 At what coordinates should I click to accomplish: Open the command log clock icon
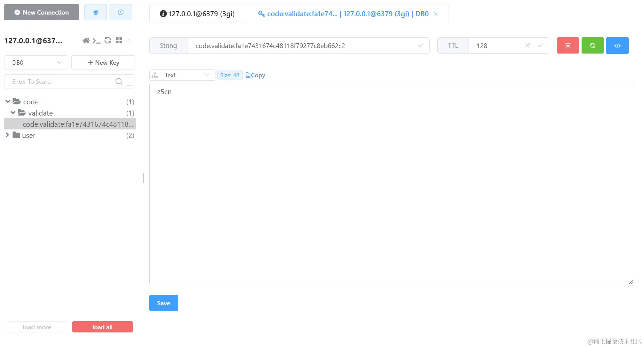[120, 12]
